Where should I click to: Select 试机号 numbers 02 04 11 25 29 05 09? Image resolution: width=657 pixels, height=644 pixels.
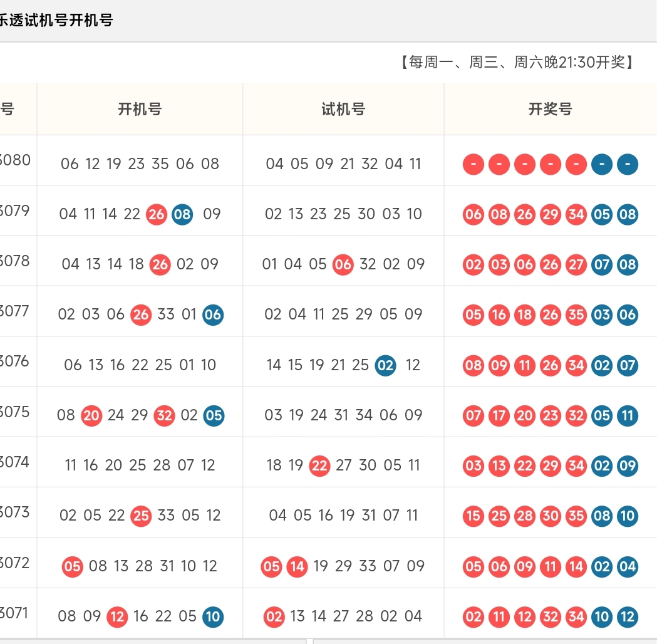pos(343,314)
